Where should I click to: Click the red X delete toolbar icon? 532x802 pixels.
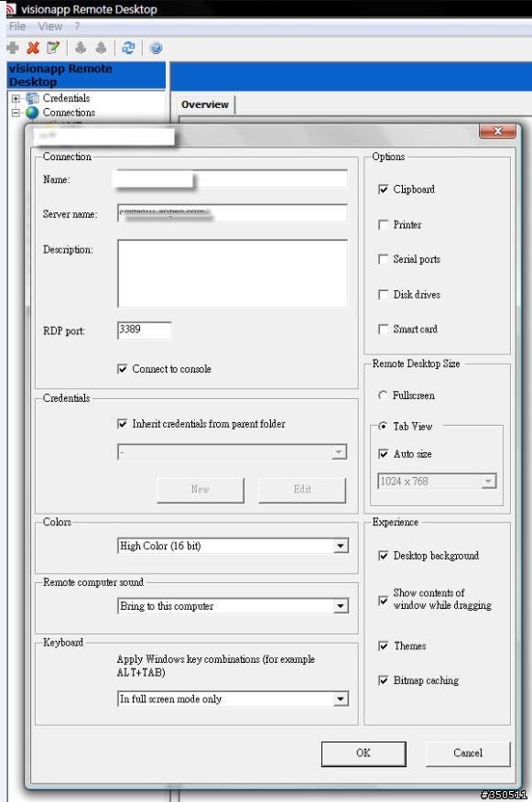33,49
